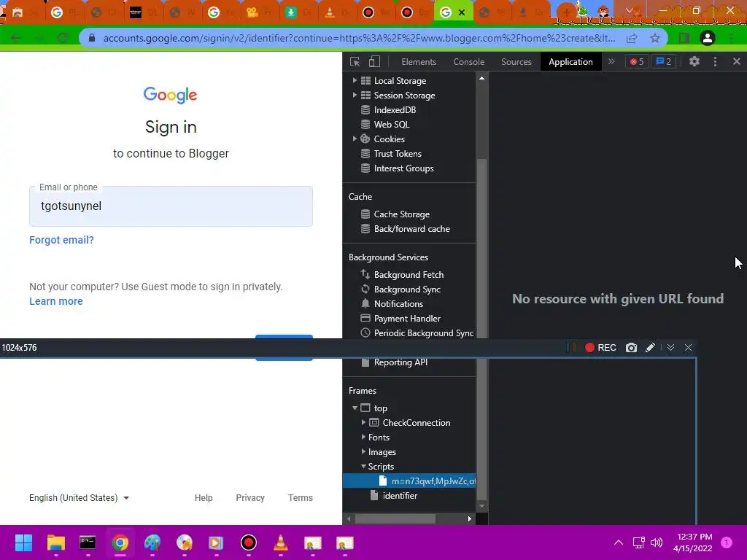Switch to the Console tab
747x560 pixels.
click(x=469, y=62)
